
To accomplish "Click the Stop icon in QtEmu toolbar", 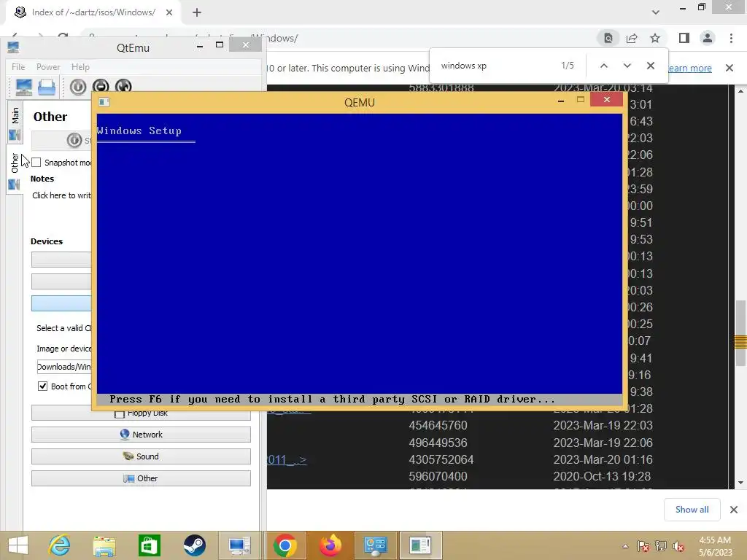I will (101, 85).
